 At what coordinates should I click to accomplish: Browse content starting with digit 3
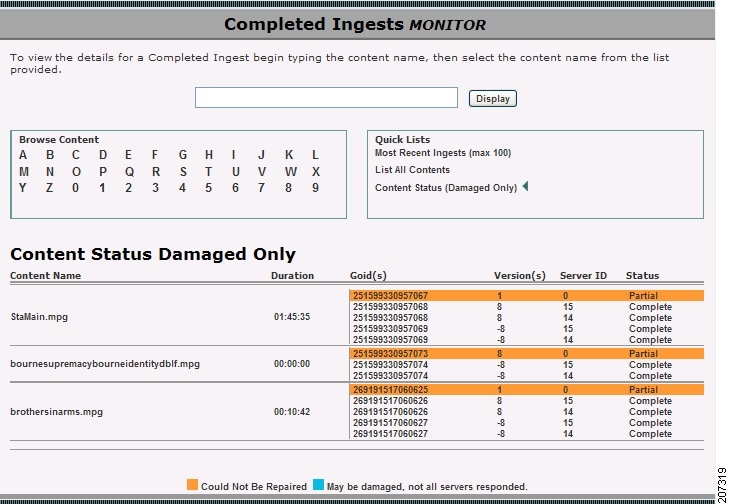155,188
